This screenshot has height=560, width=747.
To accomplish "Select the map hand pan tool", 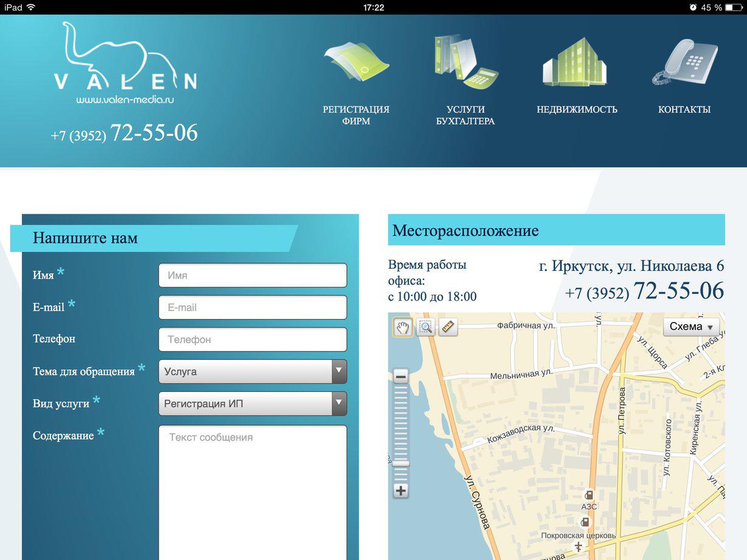I will click(402, 327).
